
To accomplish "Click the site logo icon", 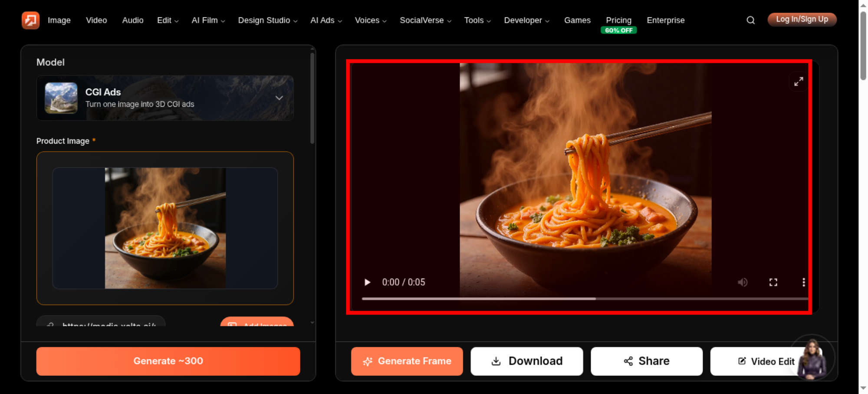I will (30, 20).
